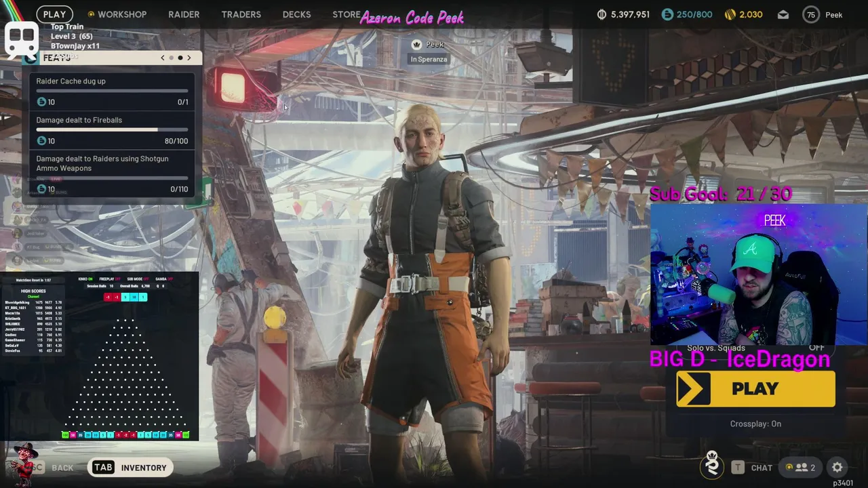Click the 0/1 Raider Cache value
Image resolution: width=868 pixels, height=488 pixels.
pos(182,102)
